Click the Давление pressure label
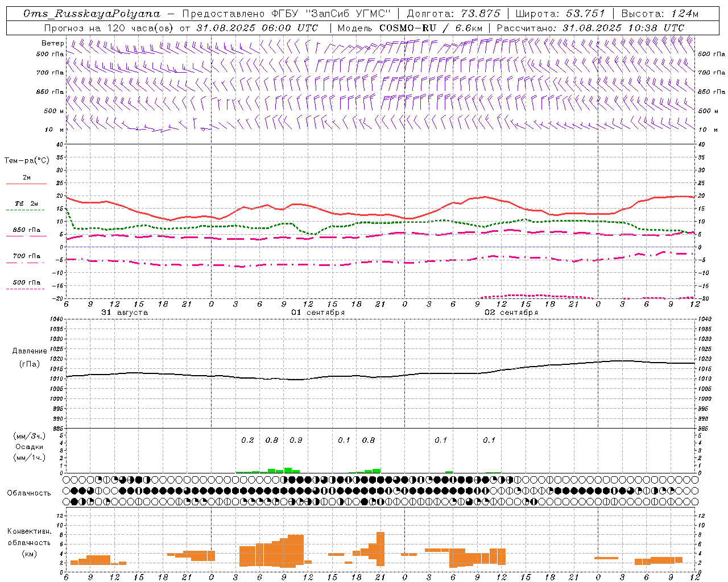 pos(30,351)
